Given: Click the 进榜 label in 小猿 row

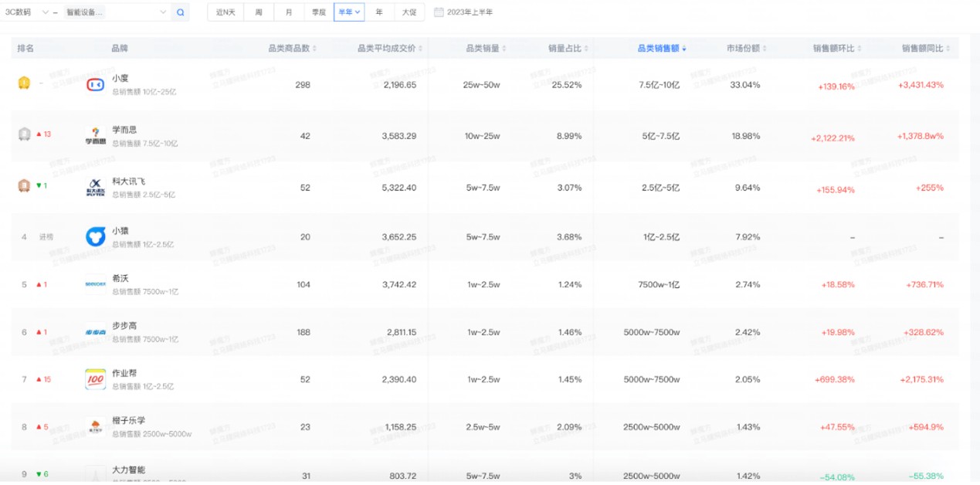Looking at the screenshot, I should (46, 237).
